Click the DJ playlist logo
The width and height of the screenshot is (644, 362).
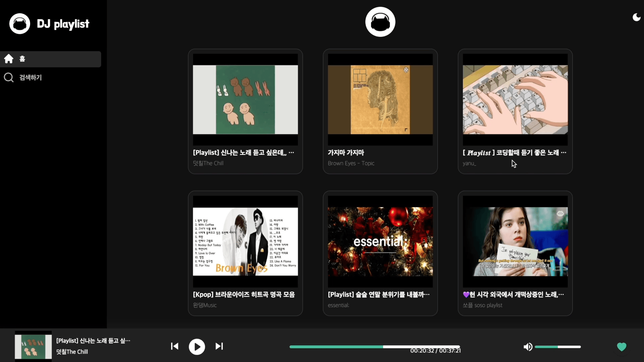tap(50, 23)
